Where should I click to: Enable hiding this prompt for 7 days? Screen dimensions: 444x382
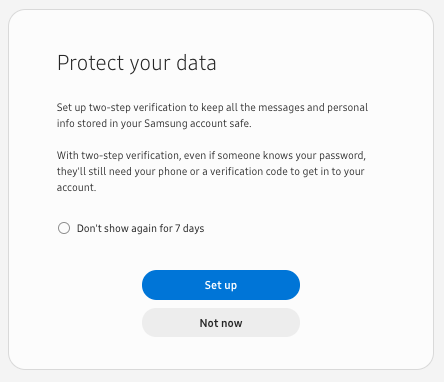[64, 228]
